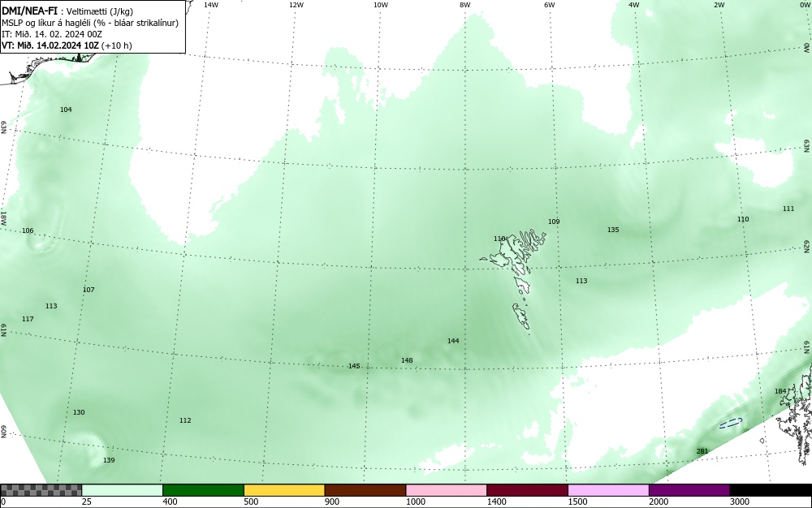Image resolution: width=812 pixels, height=508 pixels.
Task: Click the 1400 legend scale number
Action: 497,502
